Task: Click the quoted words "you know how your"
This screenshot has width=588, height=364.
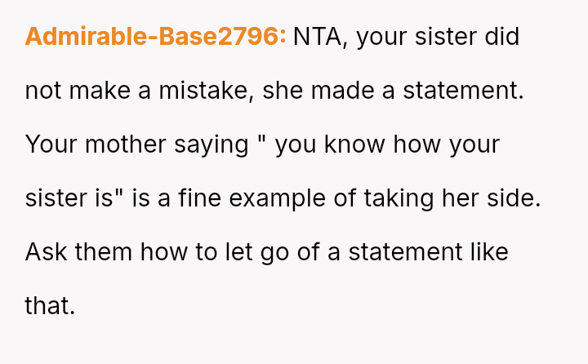Action: [x=387, y=144]
